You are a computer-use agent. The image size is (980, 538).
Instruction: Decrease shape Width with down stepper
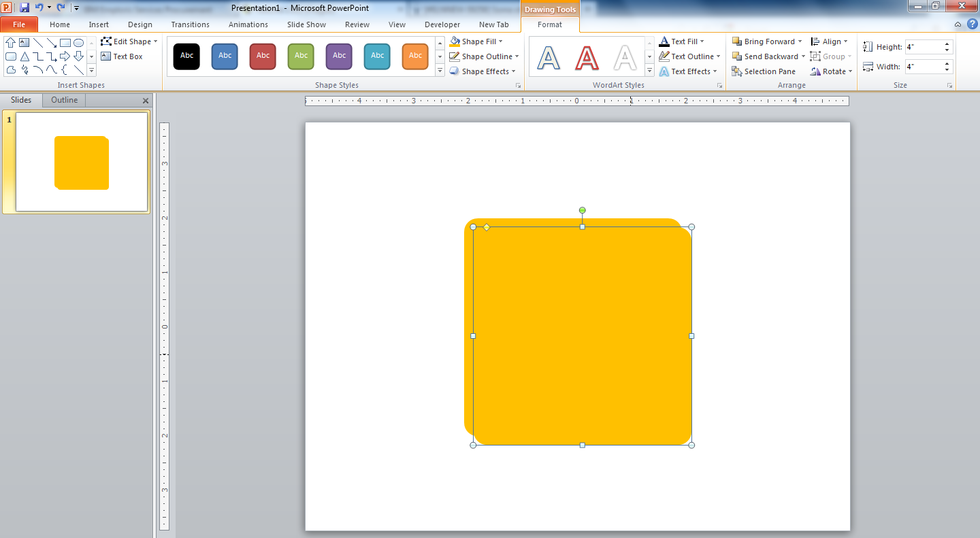(947, 70)
